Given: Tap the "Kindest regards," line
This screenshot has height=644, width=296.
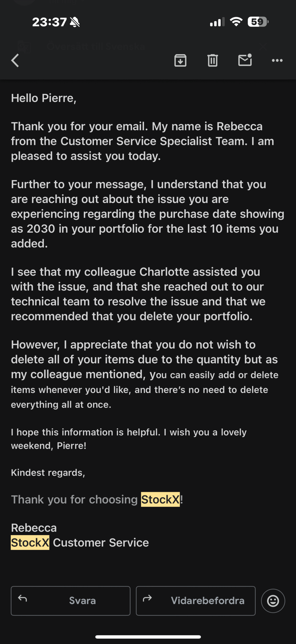Looking at the screenshot, I should pyautogui.click(x=48, y=472).
